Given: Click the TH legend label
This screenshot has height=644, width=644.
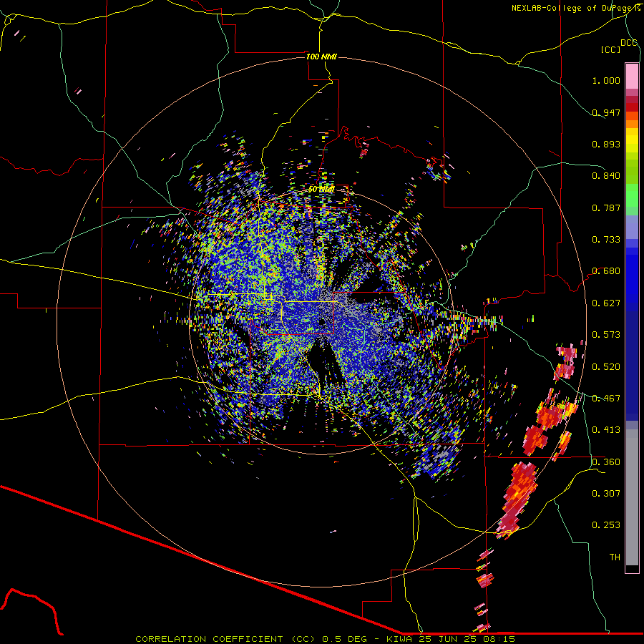Looking at the screenshot, I should click(615, 557).
